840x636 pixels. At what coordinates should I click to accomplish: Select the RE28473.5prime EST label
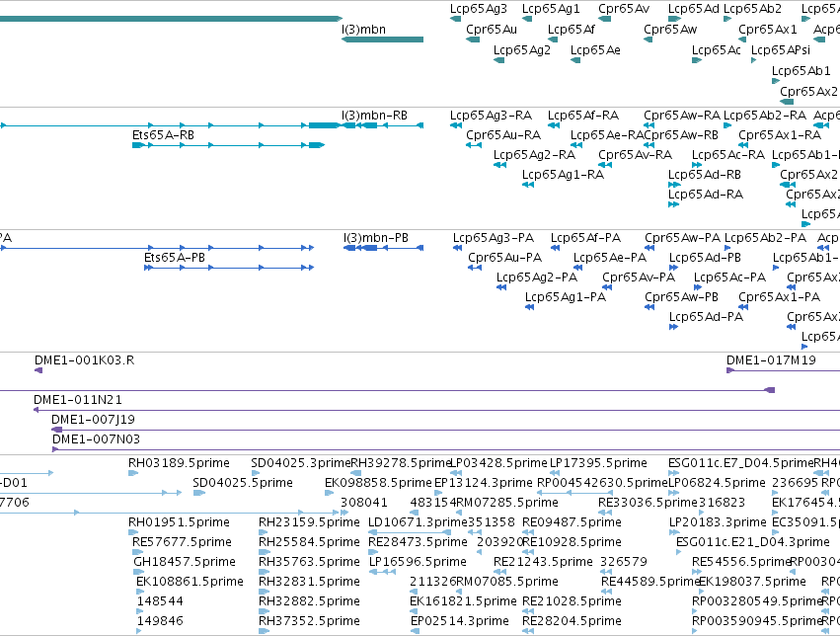418,542
